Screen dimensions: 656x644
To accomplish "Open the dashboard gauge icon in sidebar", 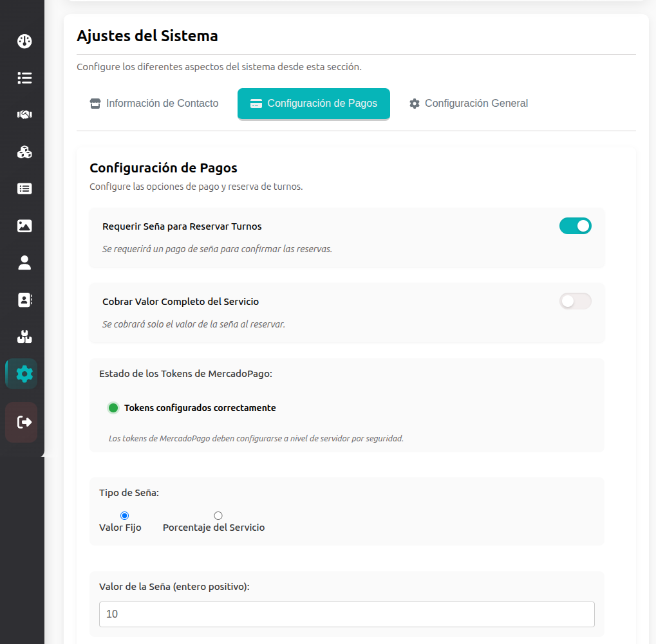I will 24,41.
